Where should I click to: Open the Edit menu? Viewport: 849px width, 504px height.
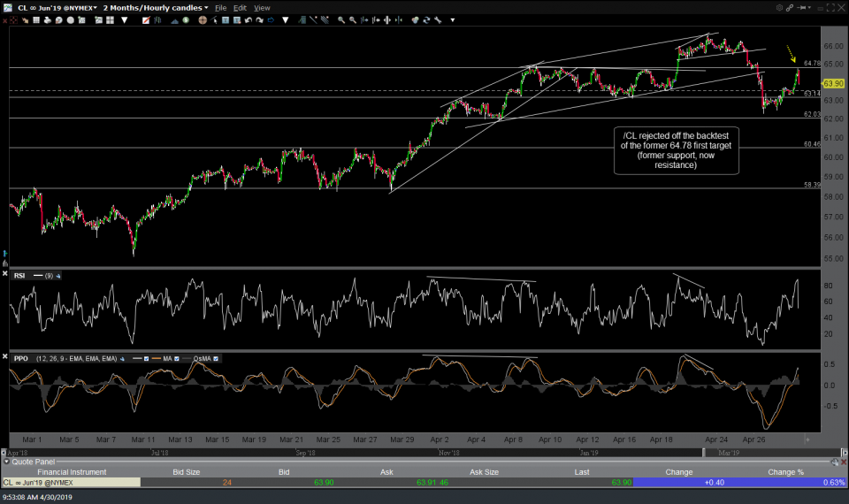[x=240, y=8]
